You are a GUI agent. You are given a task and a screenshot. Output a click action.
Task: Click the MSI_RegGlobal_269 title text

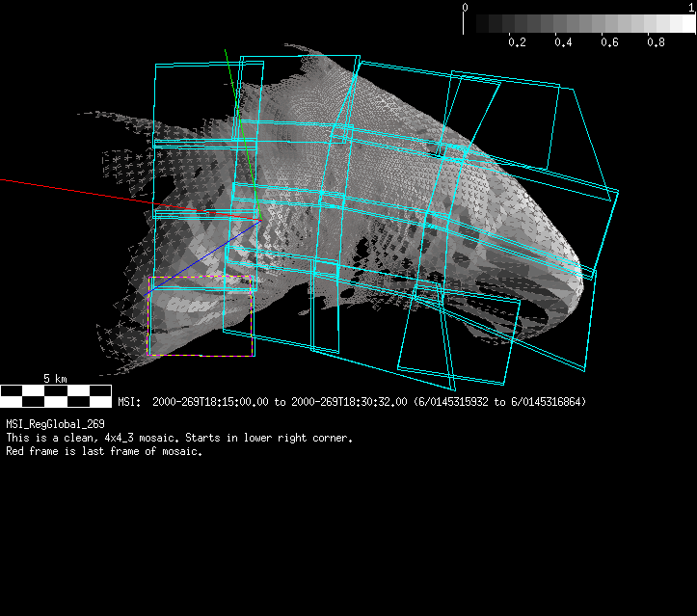pos(55,423)
